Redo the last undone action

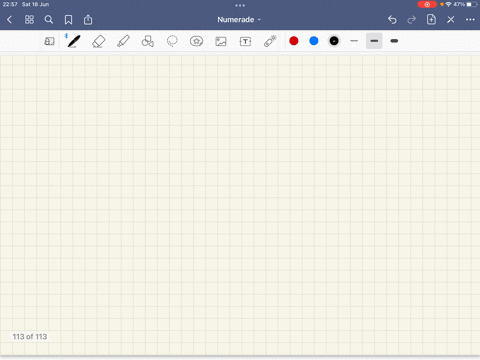[x=412, y=20]
